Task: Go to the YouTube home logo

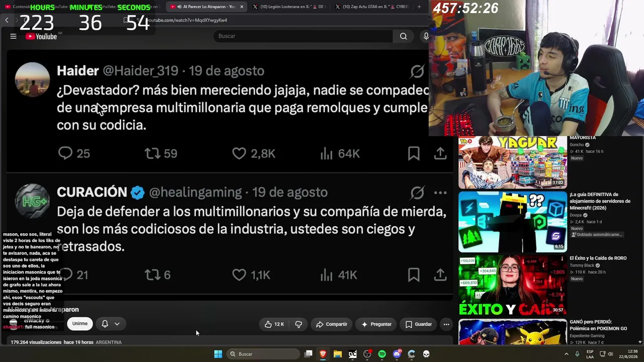Action: (41, 36)
